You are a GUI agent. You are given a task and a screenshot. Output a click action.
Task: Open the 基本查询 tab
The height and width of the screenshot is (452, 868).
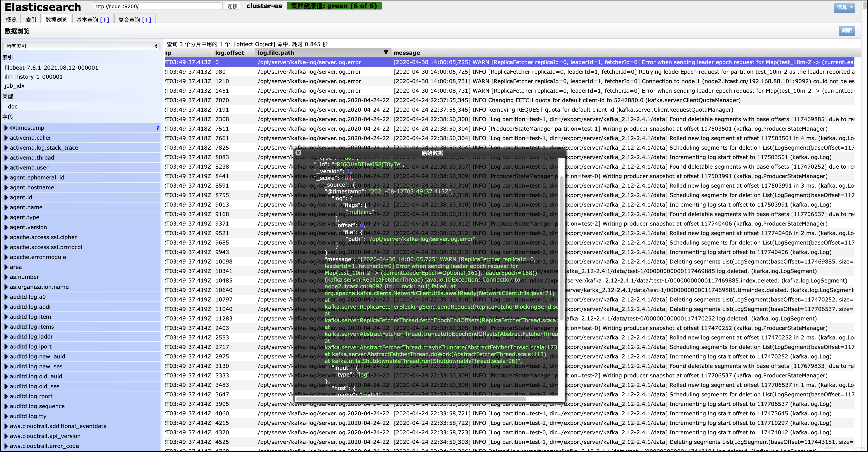(87, 19)
